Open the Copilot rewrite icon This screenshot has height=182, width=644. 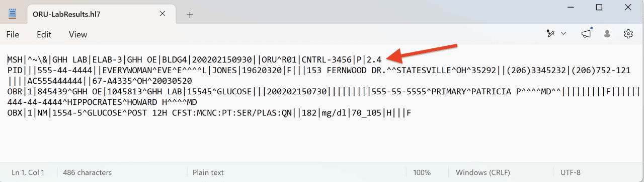tap(550, 34)
